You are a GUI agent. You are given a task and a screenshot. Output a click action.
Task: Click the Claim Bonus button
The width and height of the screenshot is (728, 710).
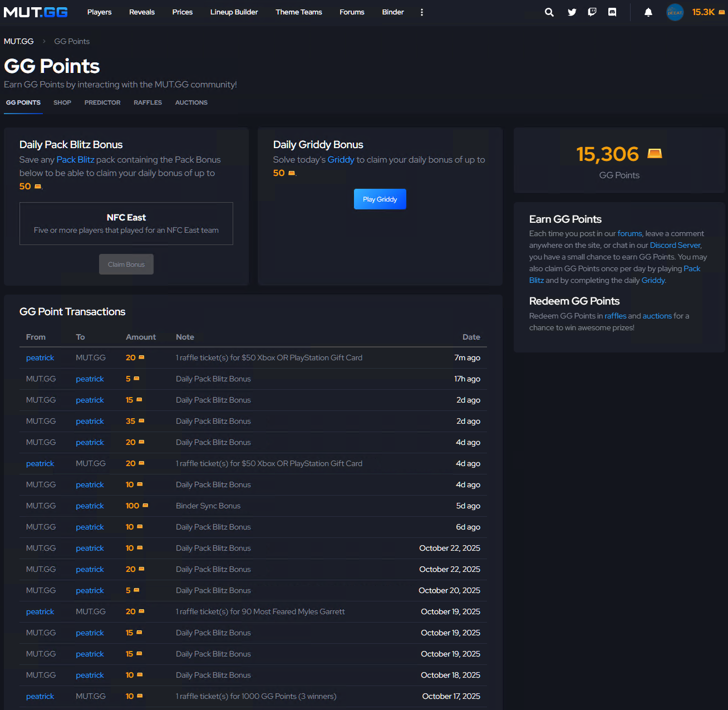[126, 265]
